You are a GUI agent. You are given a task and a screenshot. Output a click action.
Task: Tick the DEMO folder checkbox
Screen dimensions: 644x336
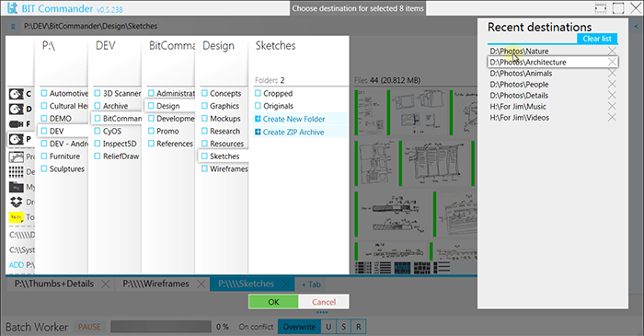click(x=44, y=119)
